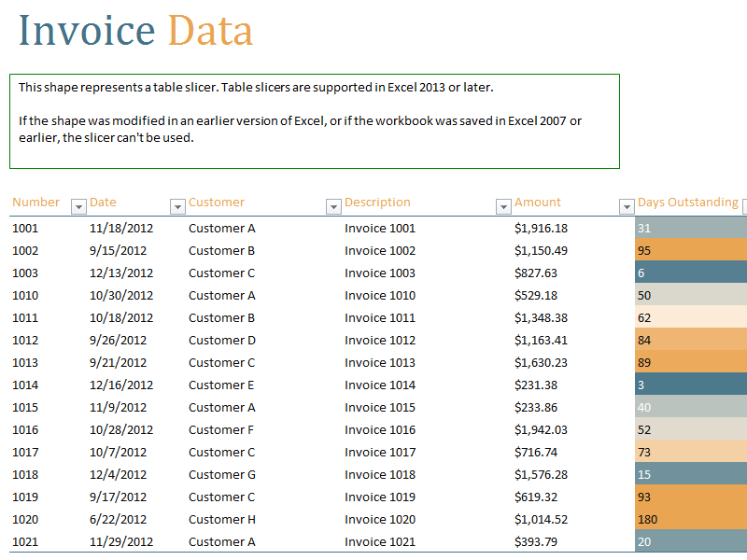Screen dimensions: 747x560
Task: Select days outstanding cell showing 180
Action: pyautogui.click(x=691, y=519)
